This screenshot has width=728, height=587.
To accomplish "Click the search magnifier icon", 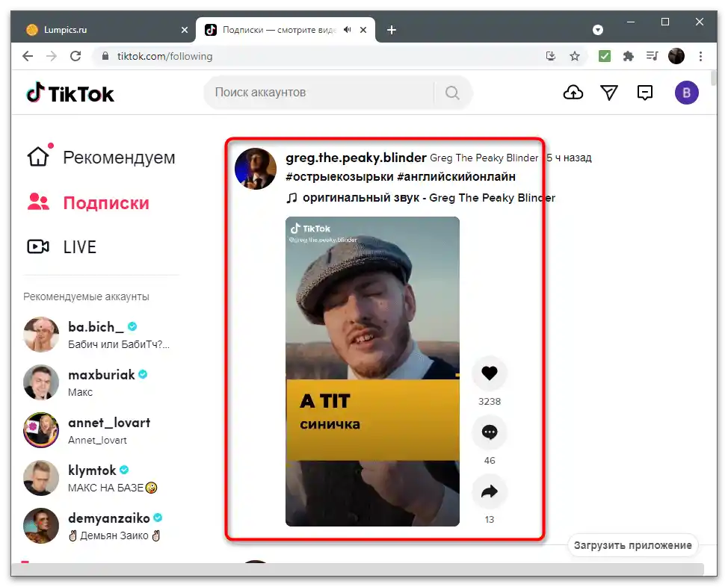I will coord(452,93).
